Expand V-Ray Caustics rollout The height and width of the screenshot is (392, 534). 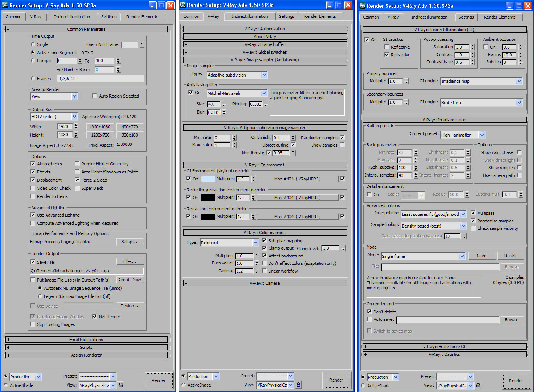point(444,354)
